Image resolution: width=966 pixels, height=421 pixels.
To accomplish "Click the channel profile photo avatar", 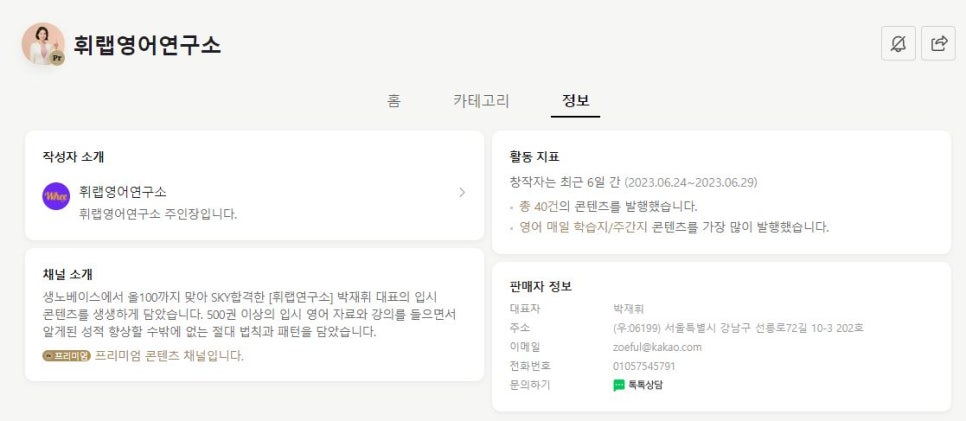I will coord(43,43).
